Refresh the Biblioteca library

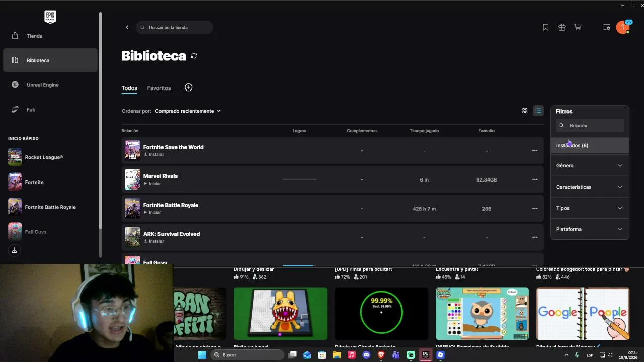tap(194, 56)
